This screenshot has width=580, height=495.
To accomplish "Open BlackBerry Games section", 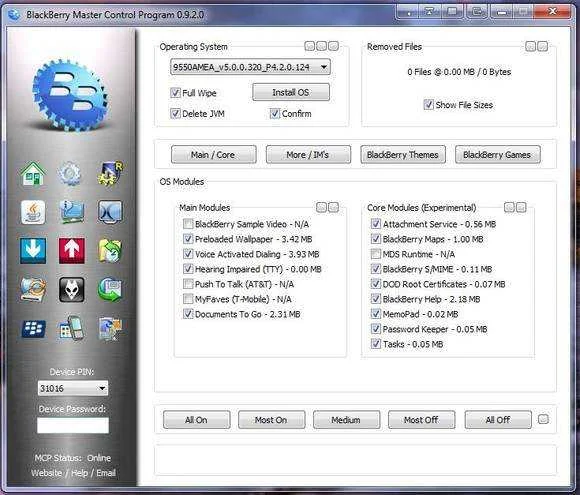I will tap(498, 155).
